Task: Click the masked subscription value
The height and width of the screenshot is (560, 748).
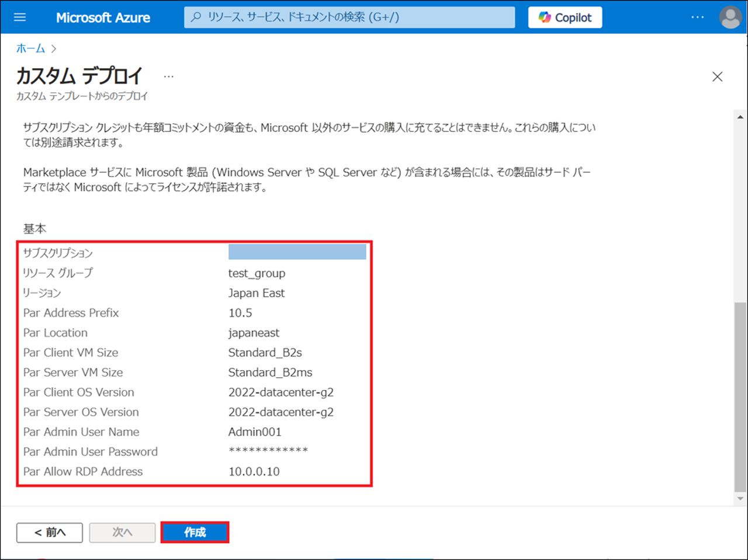Action: coord(297,252)
